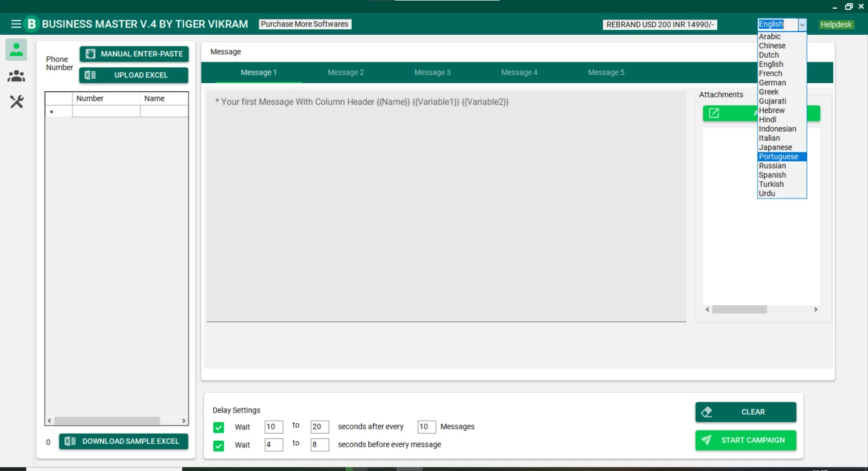
Task: Choose Greek from the language list
Action: [x=782, y=92]
